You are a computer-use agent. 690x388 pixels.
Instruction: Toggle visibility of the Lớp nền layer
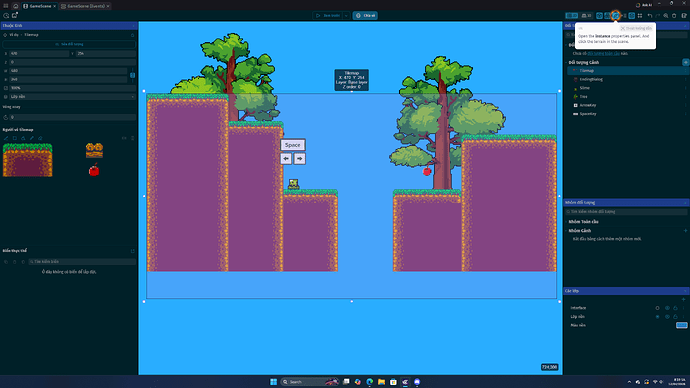667,317
